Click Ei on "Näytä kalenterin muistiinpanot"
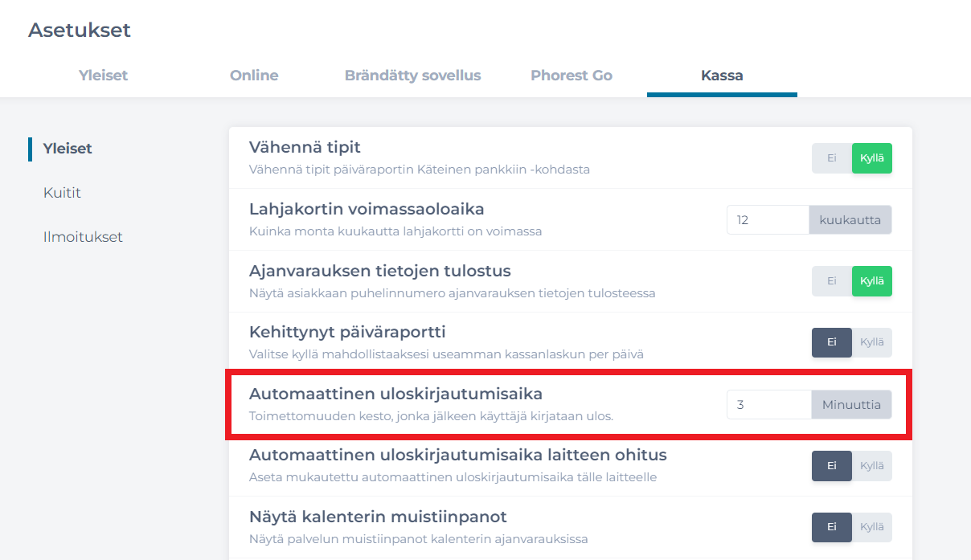This screenshot has width=971, height=560. pyautogui.click(x=832, y=527)
